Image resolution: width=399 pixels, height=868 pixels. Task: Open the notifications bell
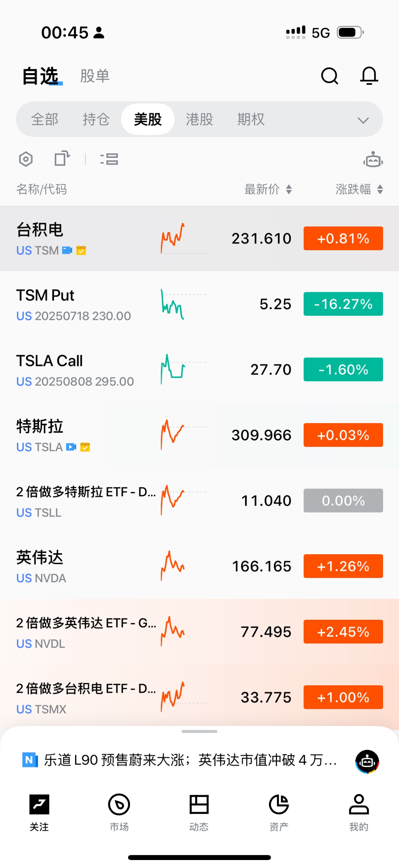(x=369, y=76)
